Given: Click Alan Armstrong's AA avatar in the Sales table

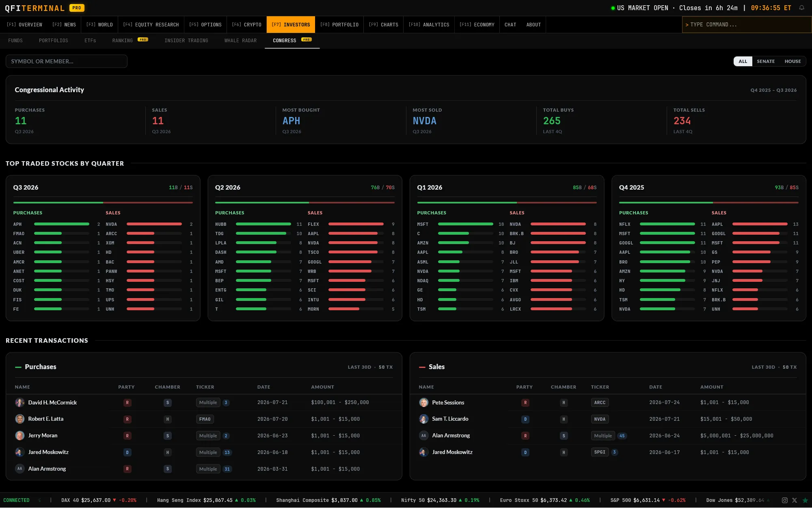Looking at the screenshot, I should pyautogui.click(x=423, y=436).
